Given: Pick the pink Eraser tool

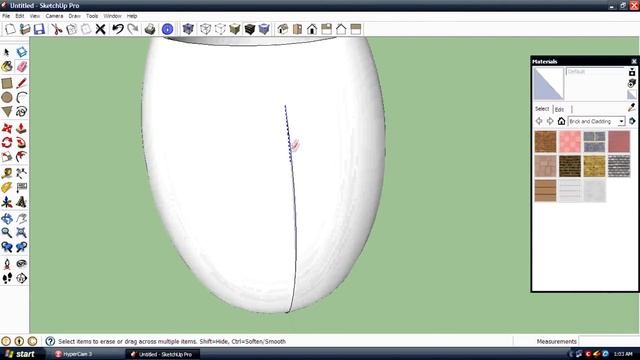Looking at the screenshot, I should [x=21, y=67].
